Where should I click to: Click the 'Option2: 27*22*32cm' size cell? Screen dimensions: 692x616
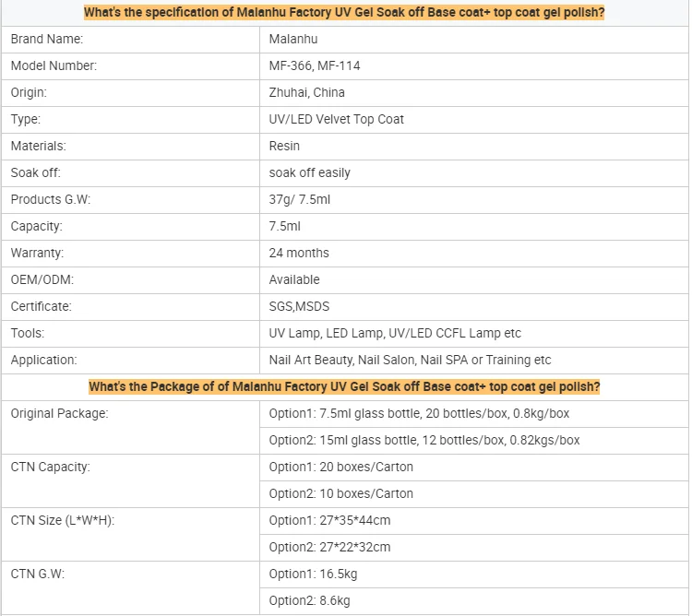pyautogui.click(x=329, y=548)
